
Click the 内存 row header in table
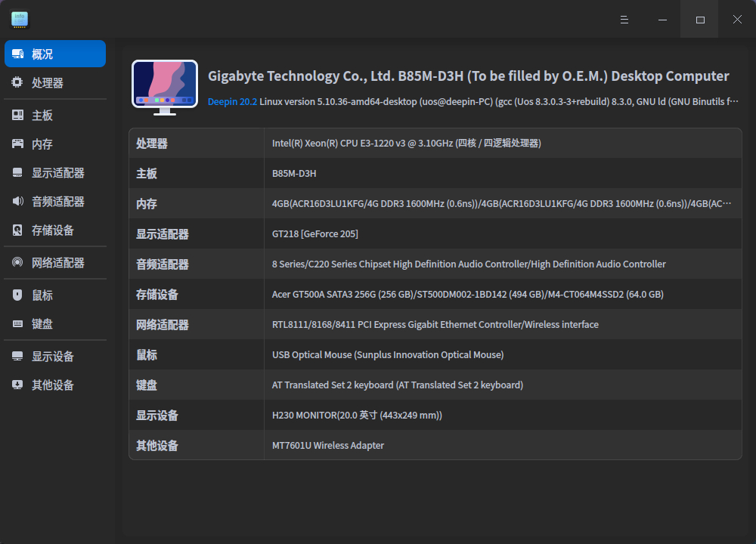point(147,204)
